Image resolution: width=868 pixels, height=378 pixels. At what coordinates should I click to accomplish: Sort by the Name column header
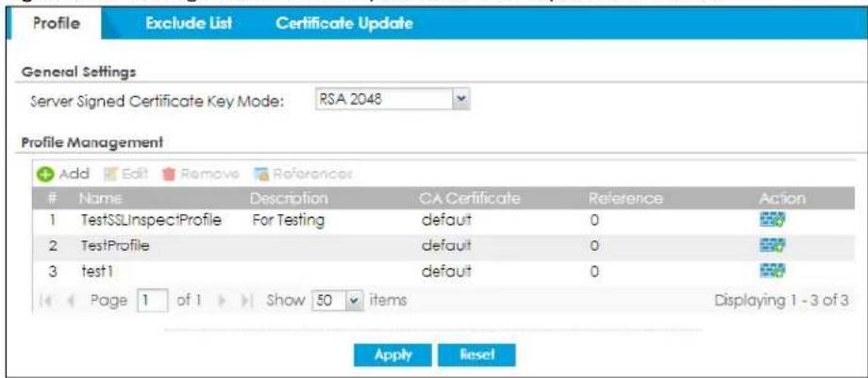(100, 198)
